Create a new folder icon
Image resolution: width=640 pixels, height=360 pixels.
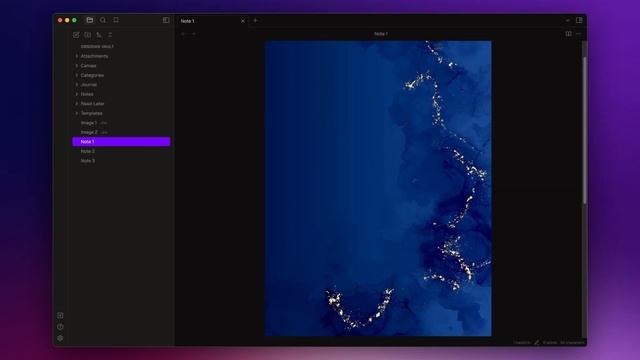click(87, 35)
